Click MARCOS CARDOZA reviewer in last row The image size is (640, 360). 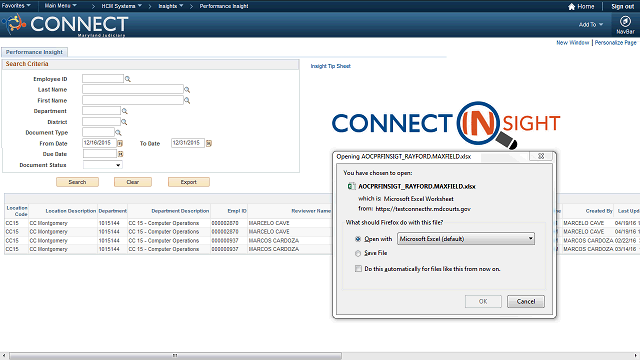(x=273, y=249)
